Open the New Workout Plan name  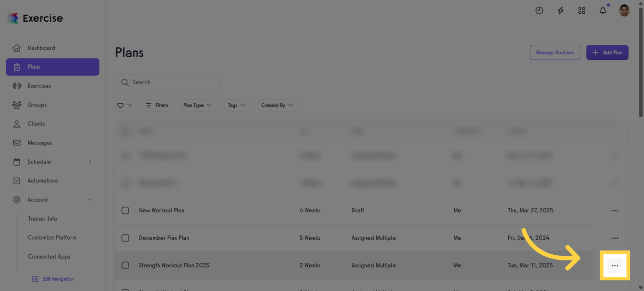click(x=162, y=210)
